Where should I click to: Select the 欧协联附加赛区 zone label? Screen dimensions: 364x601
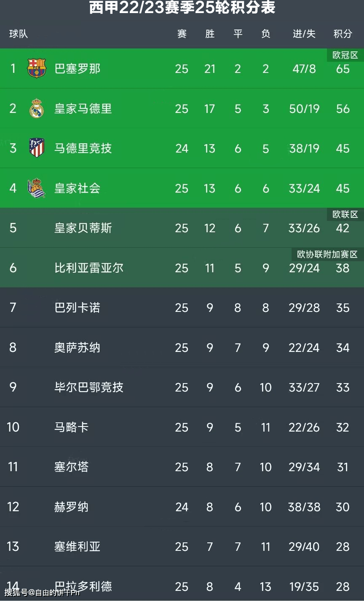[327, 254]
